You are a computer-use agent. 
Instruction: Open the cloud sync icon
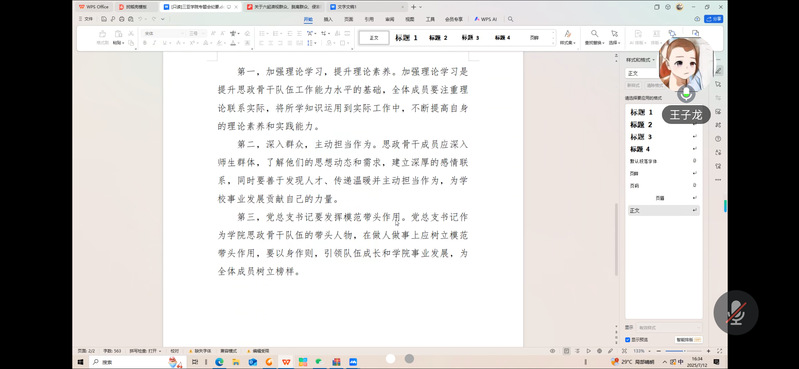[x=698, y=19]
